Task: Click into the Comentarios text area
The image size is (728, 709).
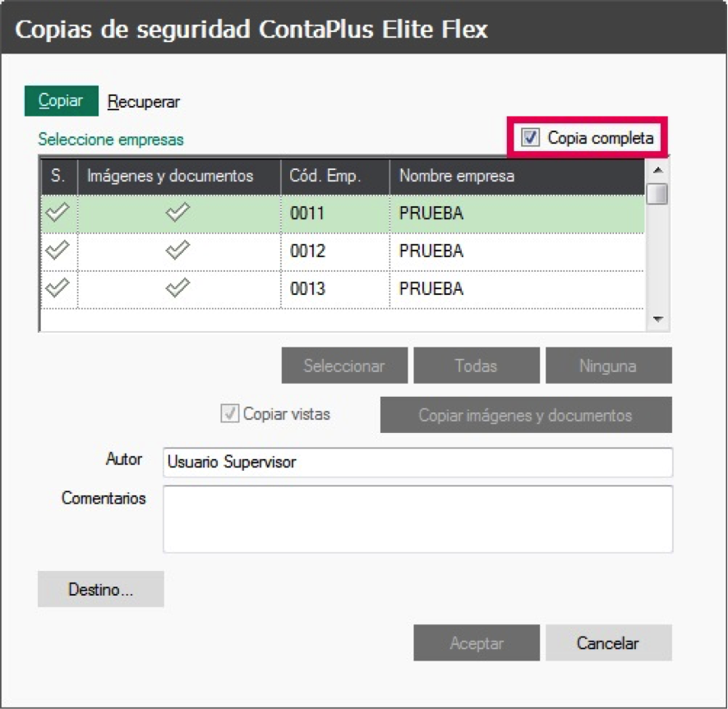Action: coord(417,519)
